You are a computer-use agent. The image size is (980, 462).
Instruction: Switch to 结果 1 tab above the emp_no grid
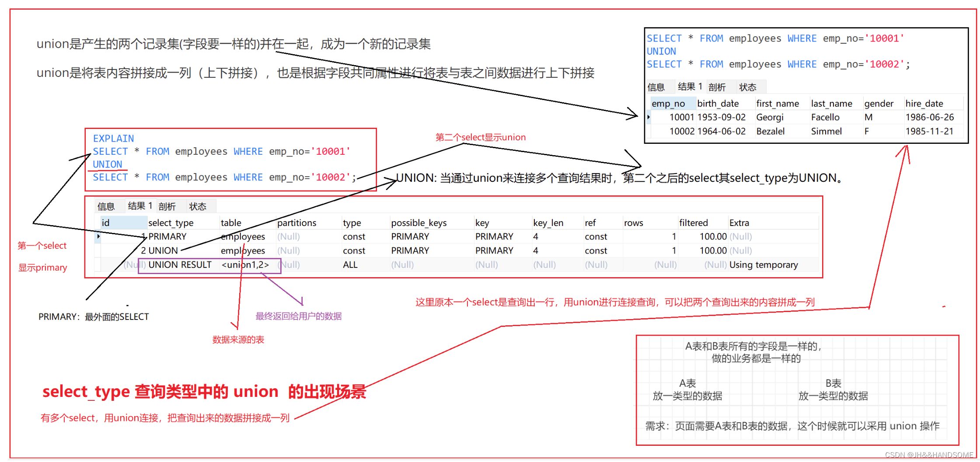tap(690, 87)
